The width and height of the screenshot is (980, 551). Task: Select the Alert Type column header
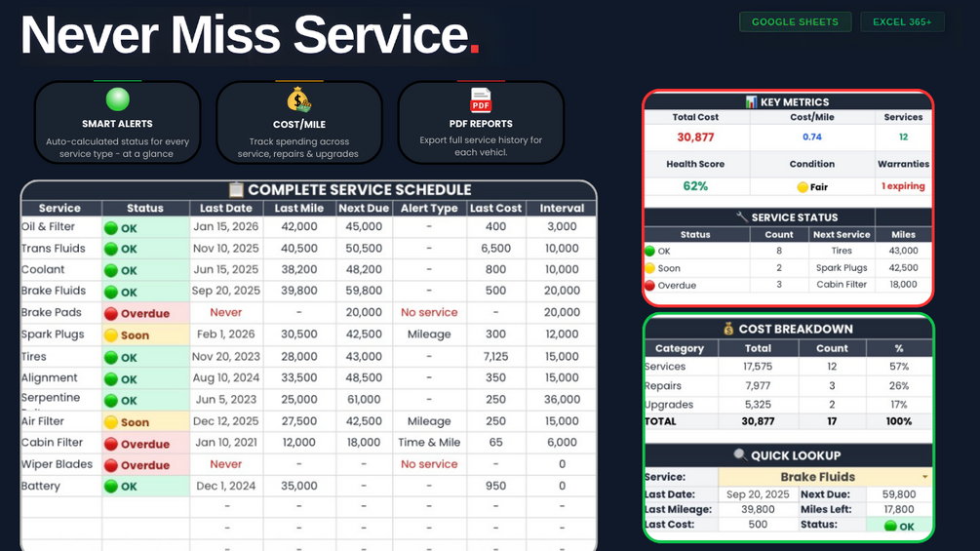pos(429,208)
